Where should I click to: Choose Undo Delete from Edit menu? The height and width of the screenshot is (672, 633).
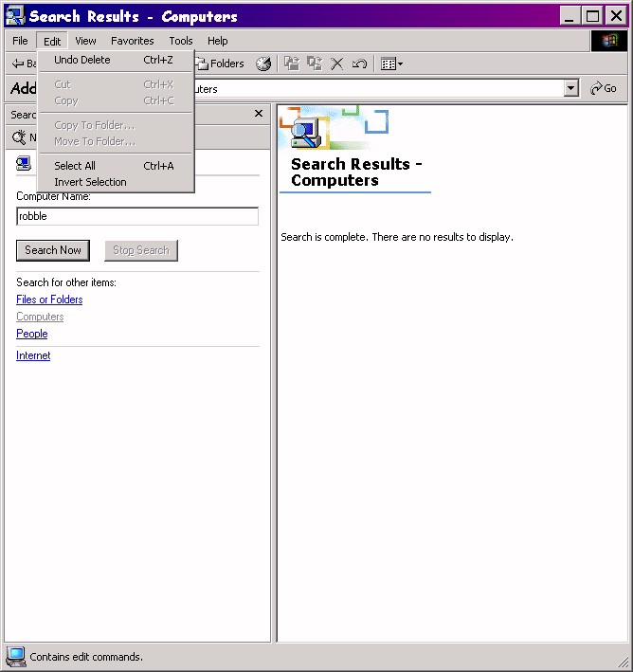point(117,60)
